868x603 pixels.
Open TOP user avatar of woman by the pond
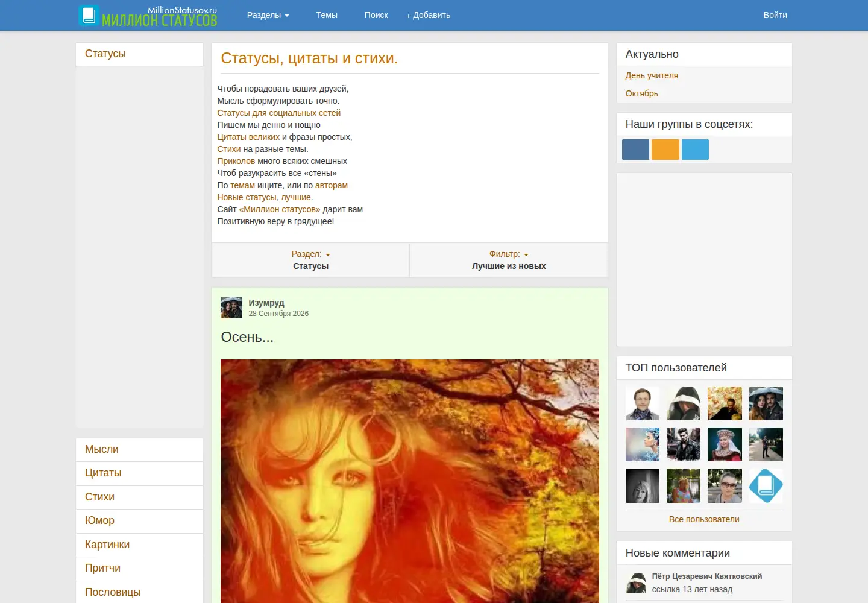pyautogui.click(x=684, y=485)
